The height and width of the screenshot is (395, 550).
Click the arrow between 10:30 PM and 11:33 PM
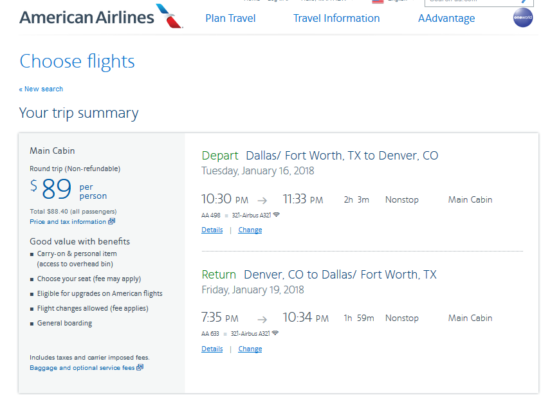coord(262,200)
